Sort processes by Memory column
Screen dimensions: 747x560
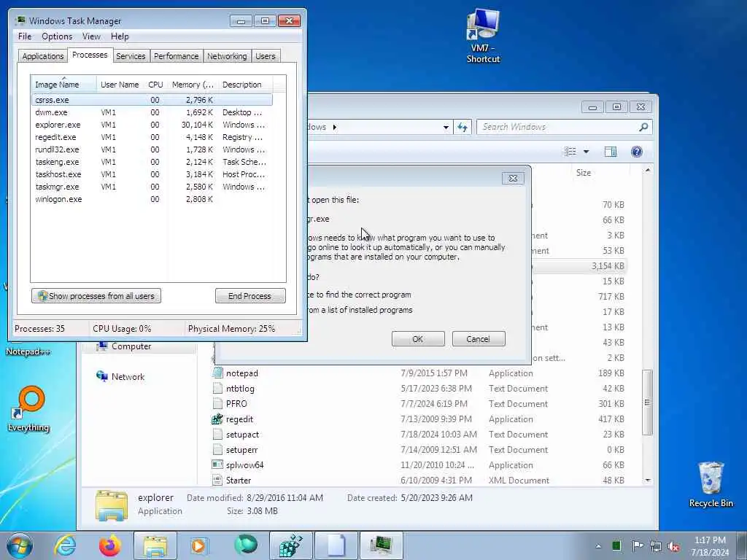pyautogui.click(x=193, y=85)
